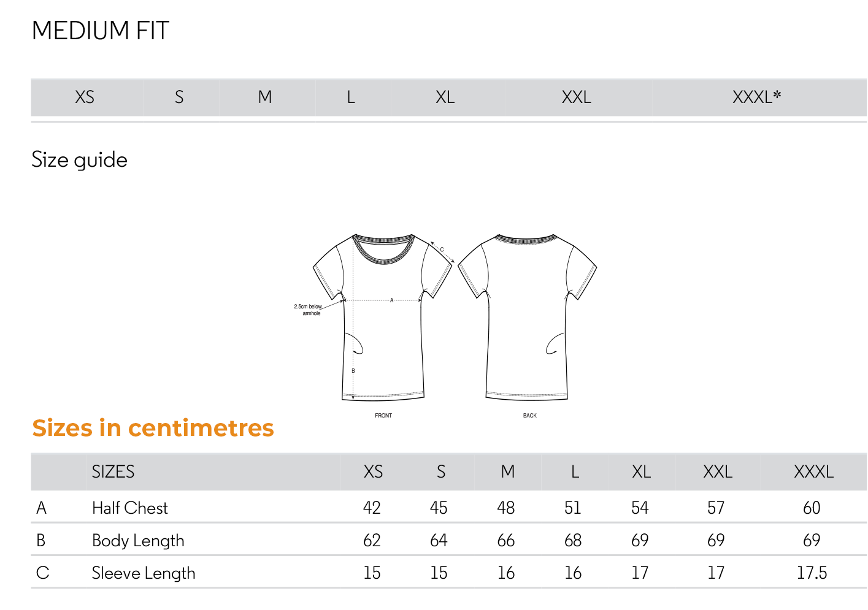Select the XL size option

pos(445,97)
